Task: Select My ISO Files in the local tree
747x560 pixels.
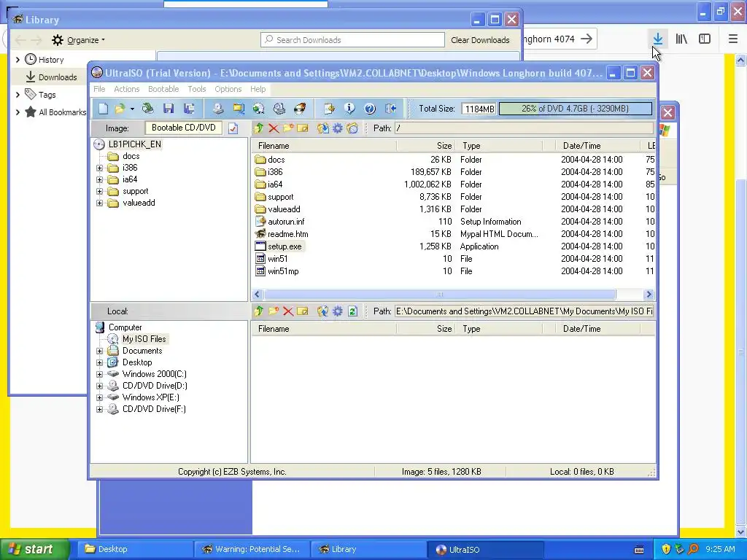Action: (144, 339)
